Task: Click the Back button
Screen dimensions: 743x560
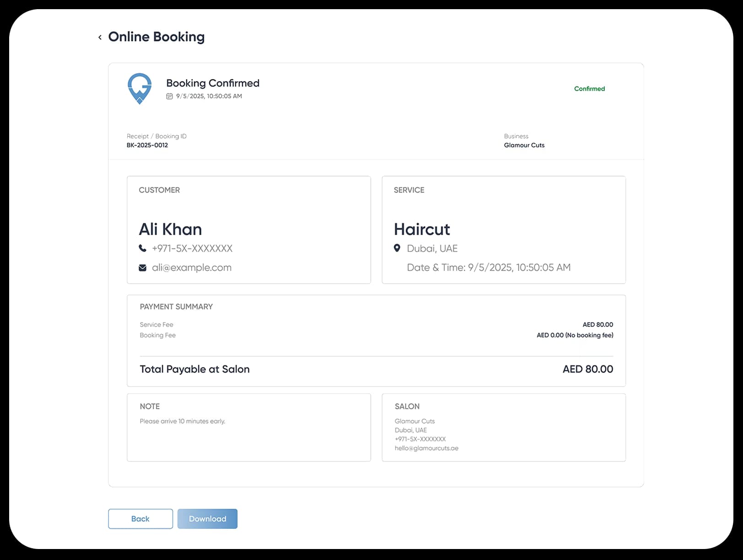Action: 140,518
